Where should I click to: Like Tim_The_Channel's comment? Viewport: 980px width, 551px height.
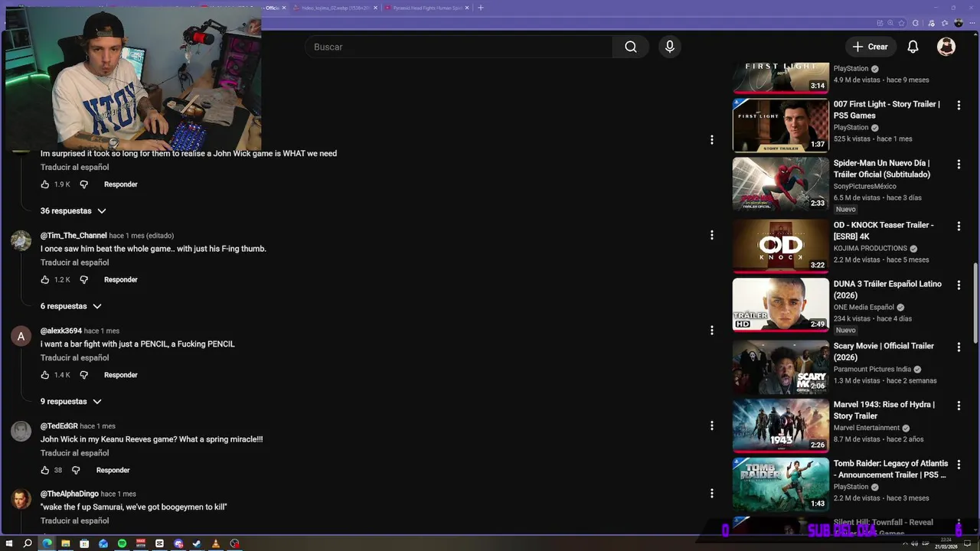(x=45, y=280)
